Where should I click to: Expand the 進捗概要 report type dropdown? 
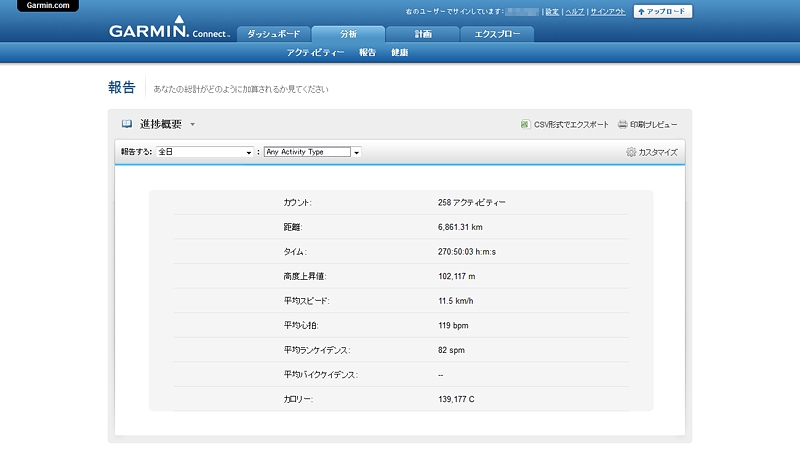click(193, 125)
